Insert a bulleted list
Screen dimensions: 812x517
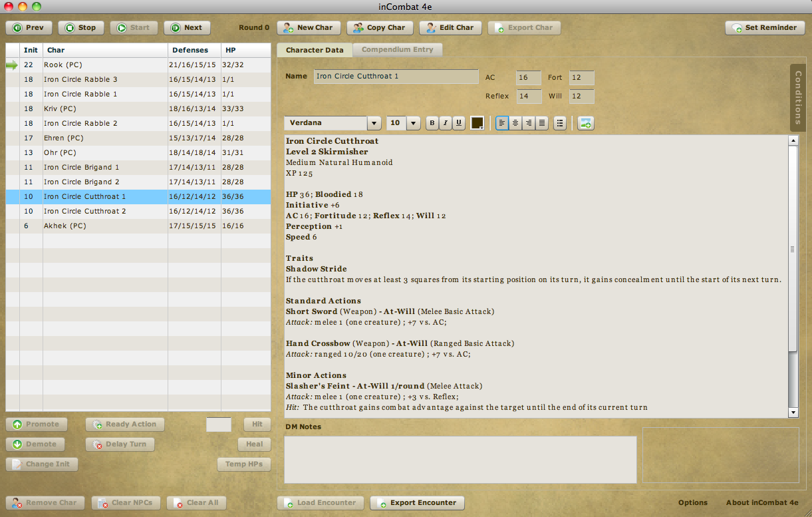pyautogui.click(x=560, y=123)
